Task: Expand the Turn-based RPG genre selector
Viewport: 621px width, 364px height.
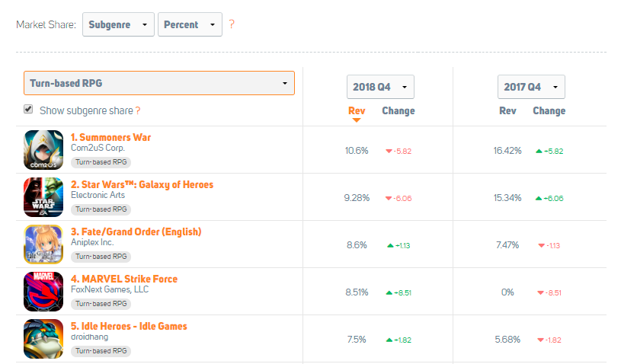Action: (159, 83)
